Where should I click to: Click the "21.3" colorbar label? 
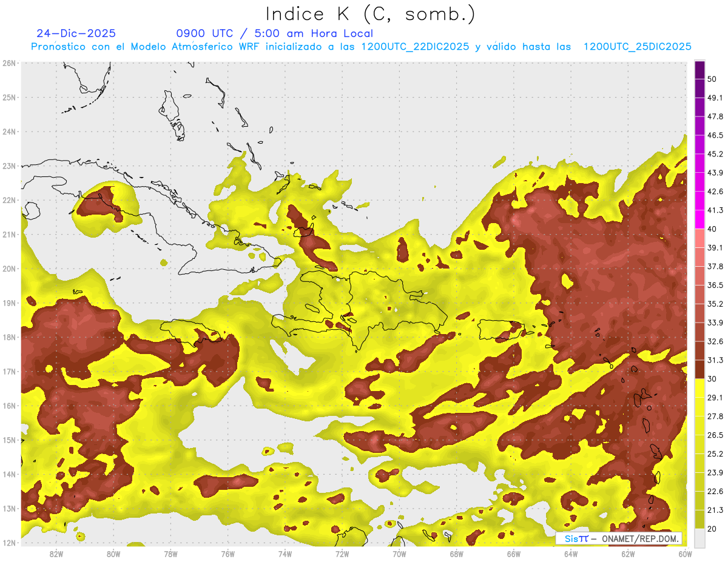click(x=715, y=510)
